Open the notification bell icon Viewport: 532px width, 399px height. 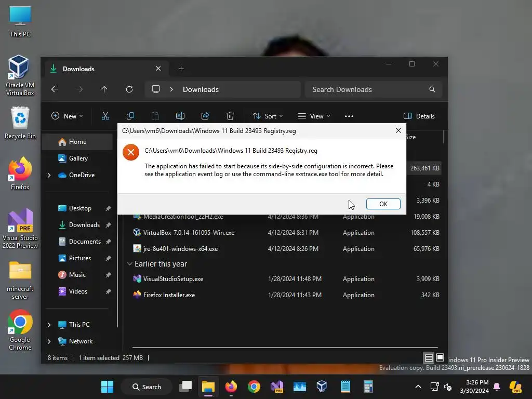click(497, 387)
